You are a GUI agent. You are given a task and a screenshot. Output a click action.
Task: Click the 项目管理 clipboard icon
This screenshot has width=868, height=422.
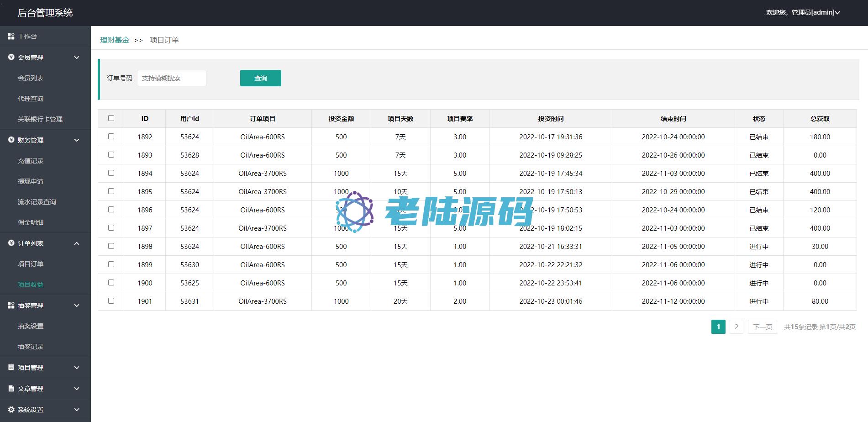(x=11, y=367)
